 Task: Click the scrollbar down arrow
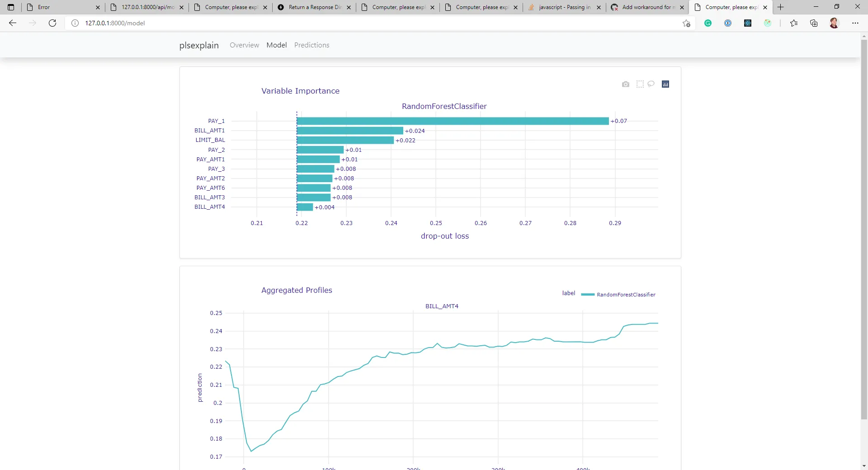click(x=864, y=466)
